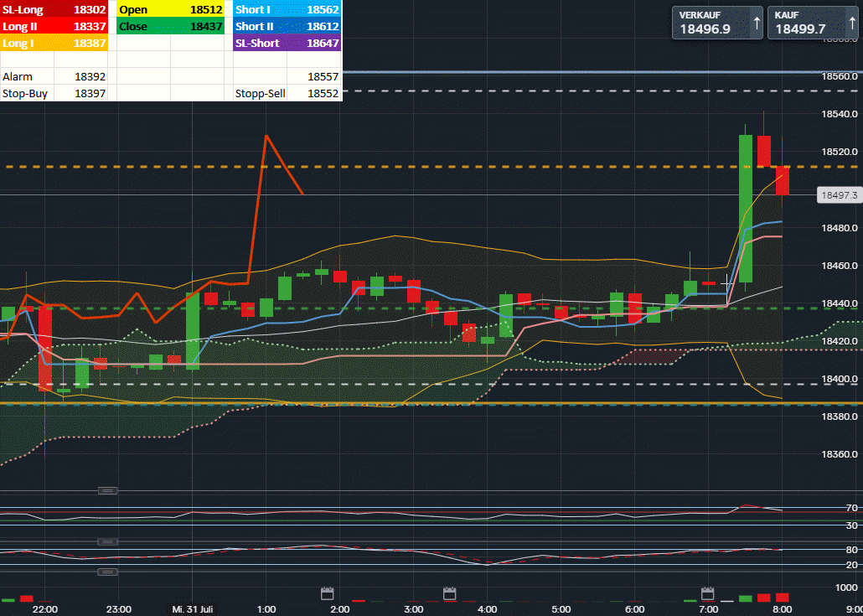Click the 4:00 time axis label
863x616 pixels.
point(487,609)
